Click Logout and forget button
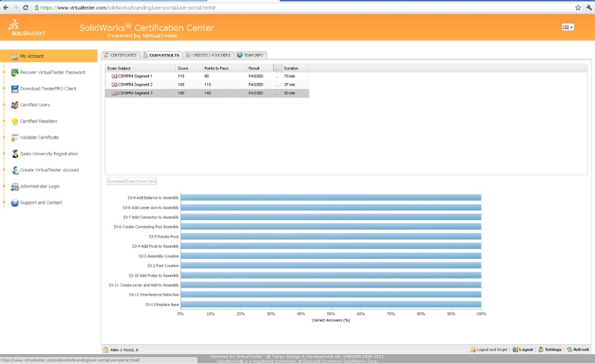 489,350
